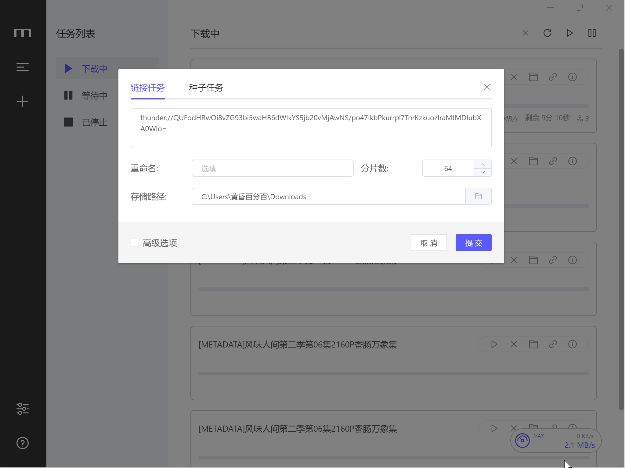This screenshot has width=625, height=468.
Task: Delete the task showing 剩余 9分 10秒
Action: [x=514, y=77]
